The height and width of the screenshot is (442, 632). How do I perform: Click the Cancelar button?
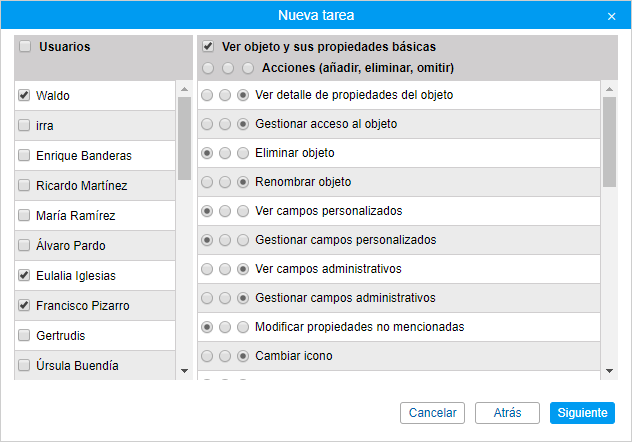[x=432, y=413]
